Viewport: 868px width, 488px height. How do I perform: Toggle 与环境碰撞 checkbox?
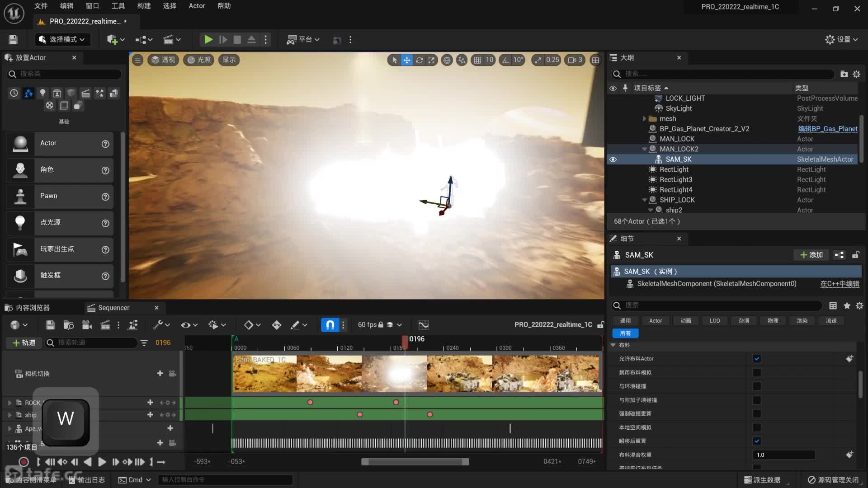click(757, 386)
